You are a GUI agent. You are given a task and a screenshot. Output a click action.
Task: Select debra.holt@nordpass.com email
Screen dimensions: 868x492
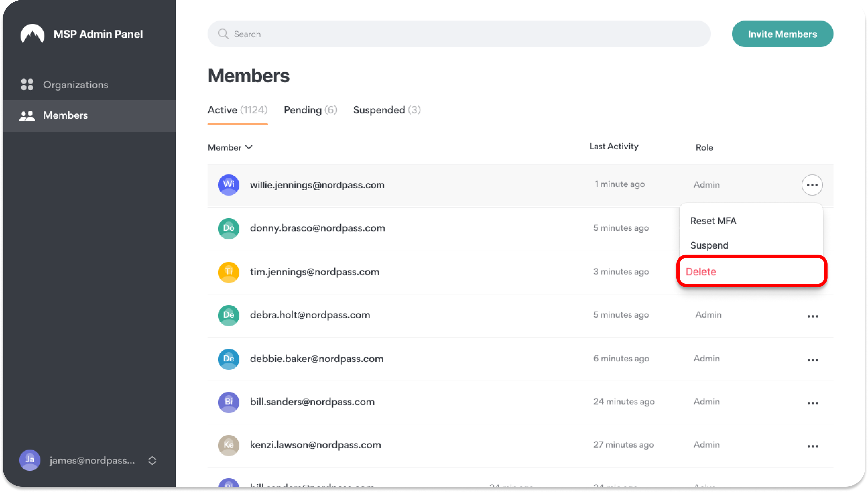click(x=310, y=315)
